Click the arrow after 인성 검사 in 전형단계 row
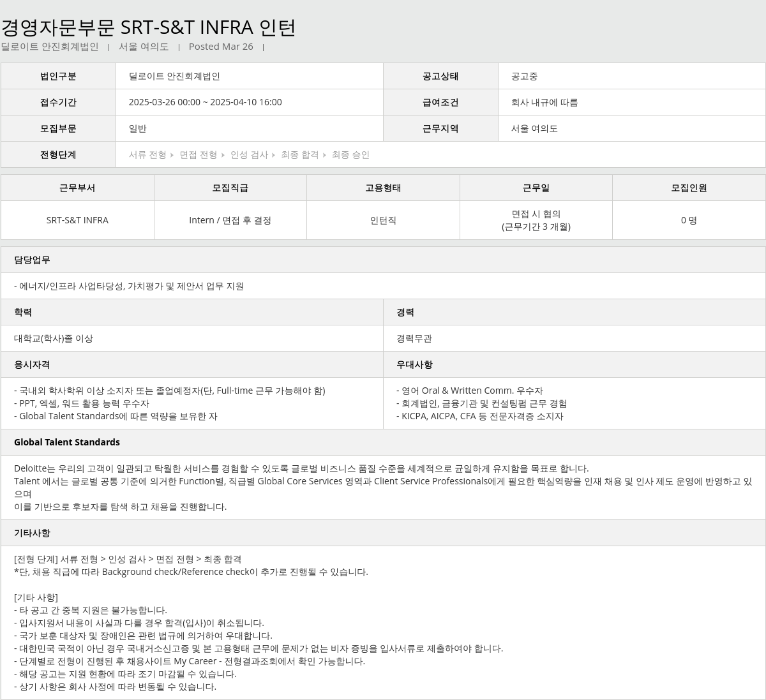 pos(274,155)
